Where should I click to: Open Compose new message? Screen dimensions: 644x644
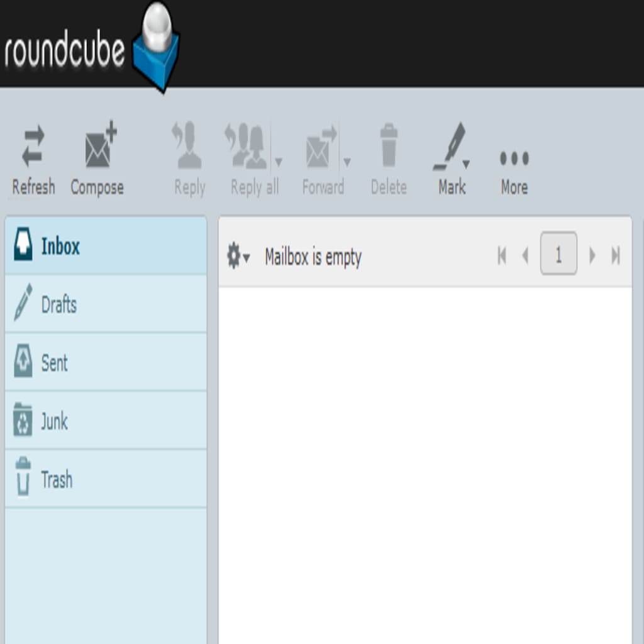(97, 158)
